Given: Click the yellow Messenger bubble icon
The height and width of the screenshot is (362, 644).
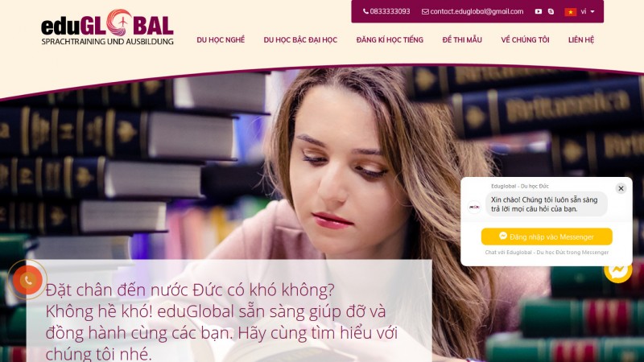Looking at the screenshot, I should tap(618, 269).
